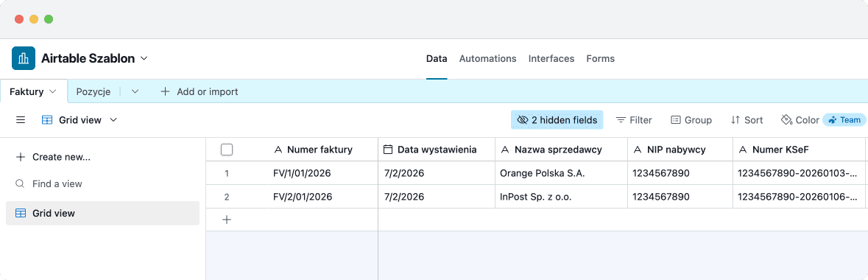
Task: Click the Data wystawienia column header
Action: click(437, 150)
